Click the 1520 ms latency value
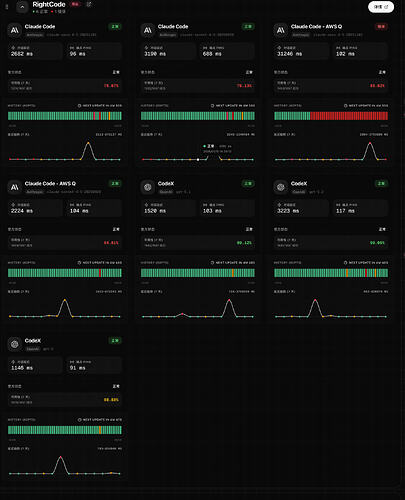The image size is (405, 500). (155, 211)
